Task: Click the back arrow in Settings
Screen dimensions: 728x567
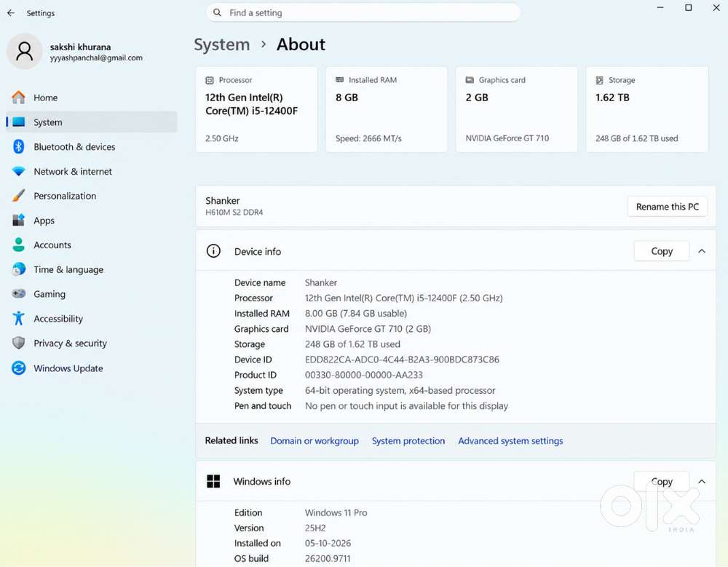Action: (11, 13)
